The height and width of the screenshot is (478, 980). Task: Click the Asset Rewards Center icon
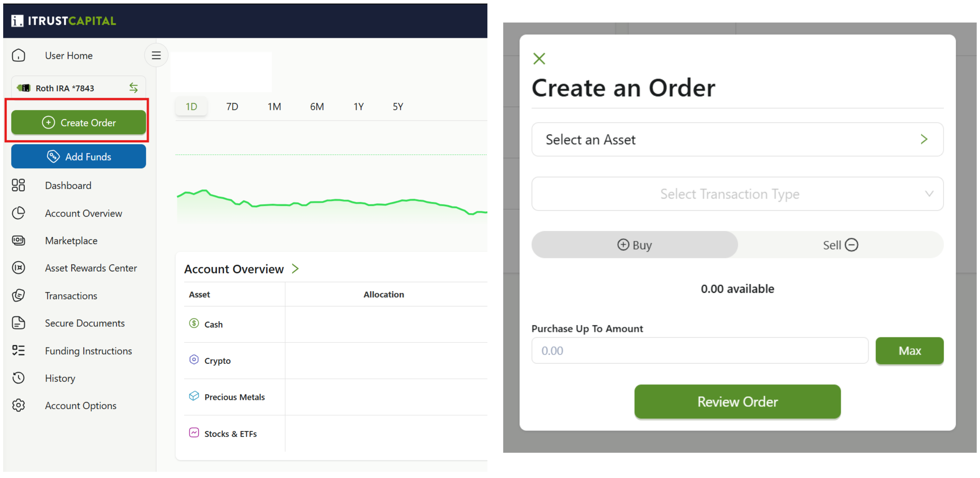coord(18,268)
